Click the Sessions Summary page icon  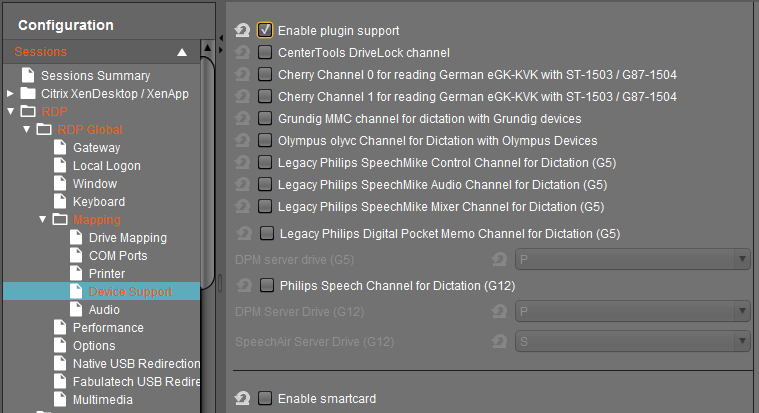(28, 76)
